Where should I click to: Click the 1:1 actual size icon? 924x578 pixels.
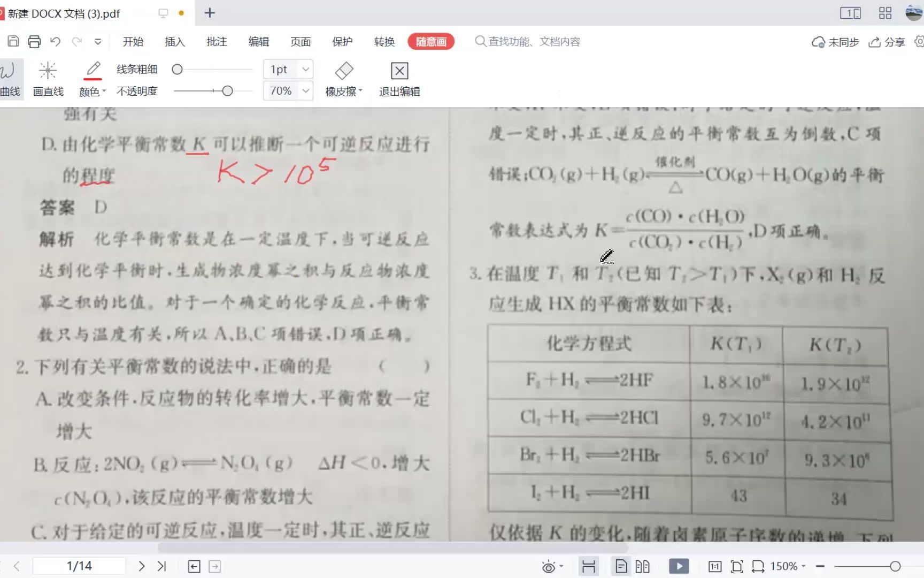point(715,566)
